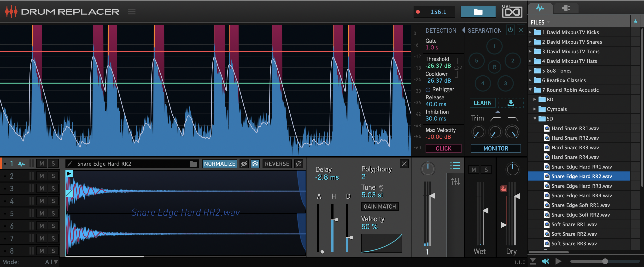This screenshot has height=267, width=644.
Task: Close the Separation panel
Action: tap(521, 30)
